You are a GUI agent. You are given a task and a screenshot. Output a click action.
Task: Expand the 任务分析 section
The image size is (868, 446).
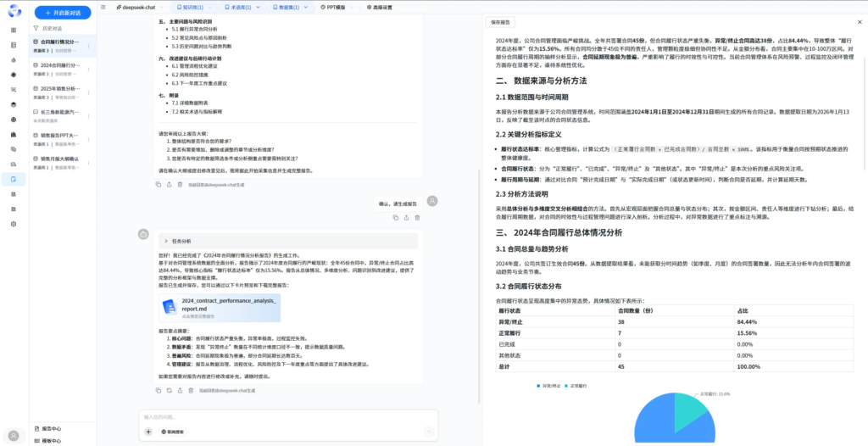[x=166, y=241]
